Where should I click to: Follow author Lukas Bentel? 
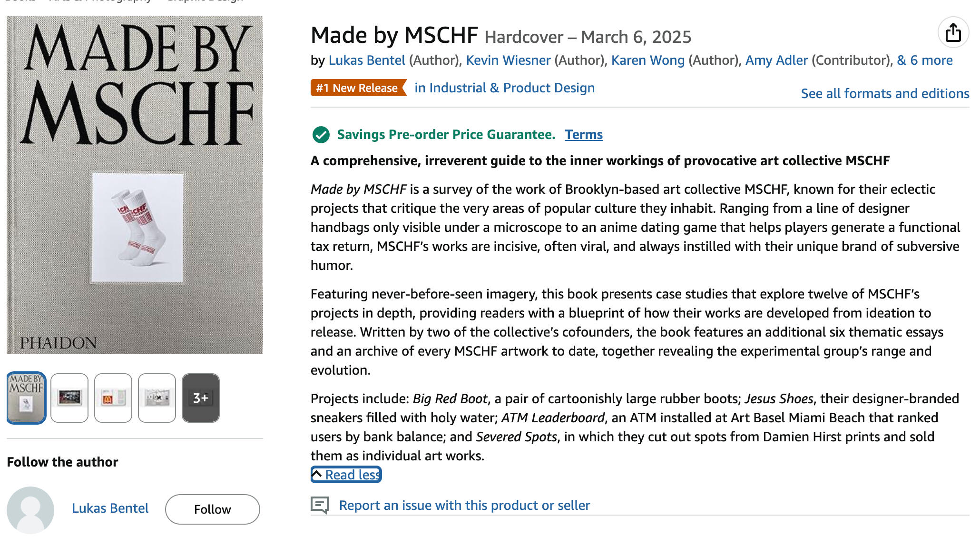212,509
